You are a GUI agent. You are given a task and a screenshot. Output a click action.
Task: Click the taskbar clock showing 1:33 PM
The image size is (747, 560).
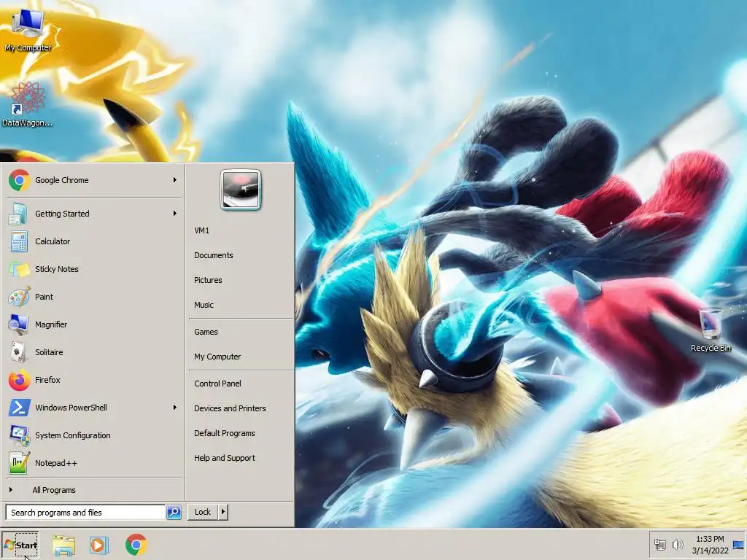tap(710, 545)
